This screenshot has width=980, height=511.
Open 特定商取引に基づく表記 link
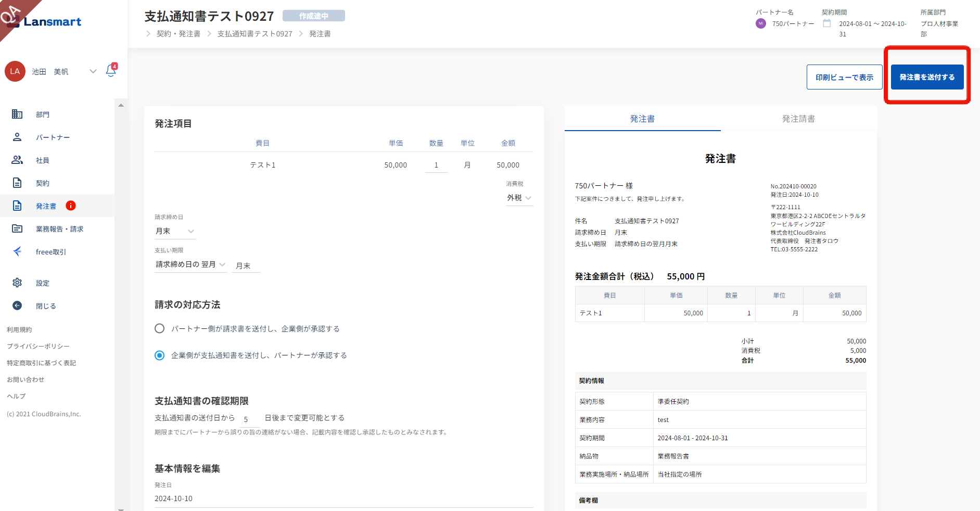coord(41,363)
